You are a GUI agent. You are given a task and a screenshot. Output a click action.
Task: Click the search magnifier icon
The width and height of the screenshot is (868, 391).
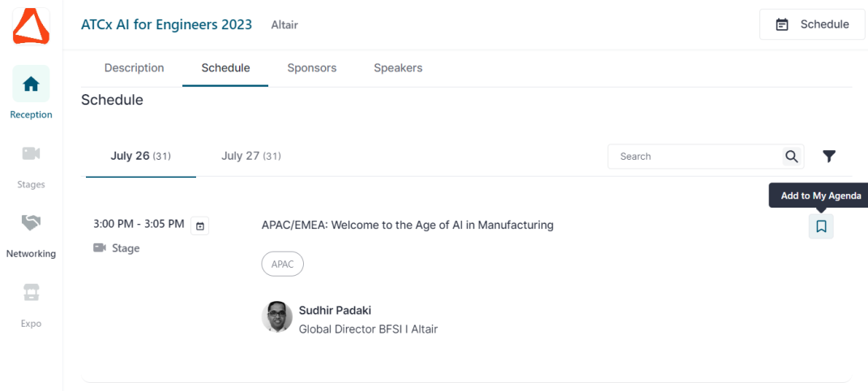point(791,157)
